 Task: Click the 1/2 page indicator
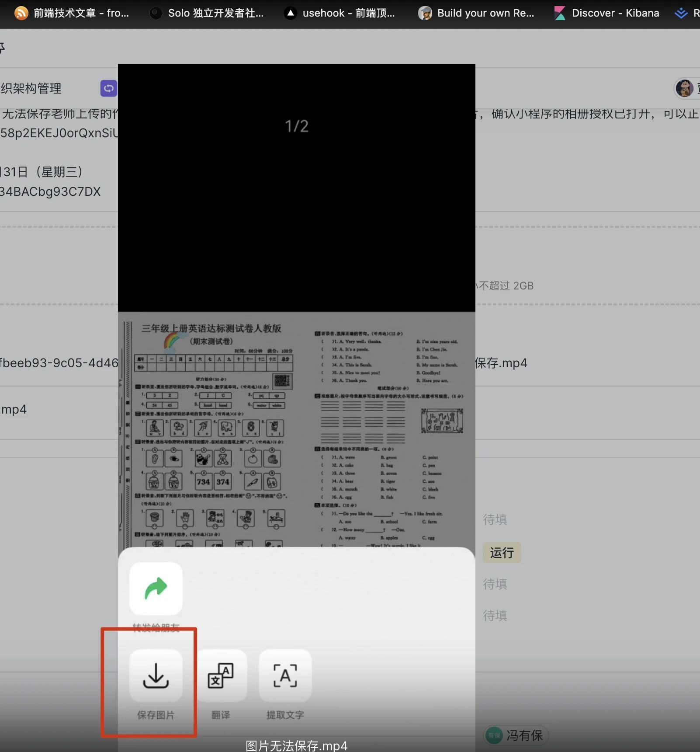297,126
